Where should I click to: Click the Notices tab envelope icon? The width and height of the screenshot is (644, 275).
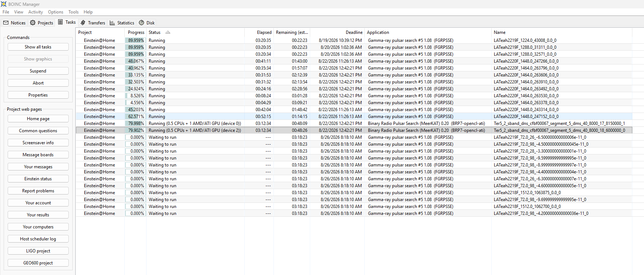point(6,23)
